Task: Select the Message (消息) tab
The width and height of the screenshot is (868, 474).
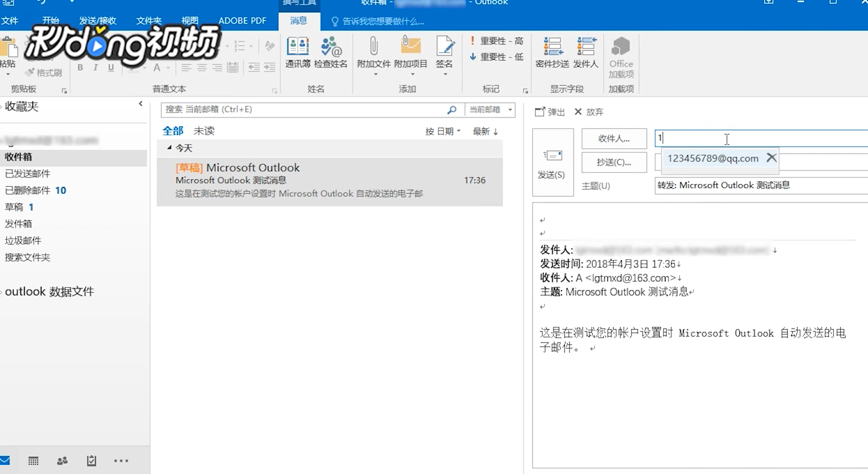Action: (299, 21)
